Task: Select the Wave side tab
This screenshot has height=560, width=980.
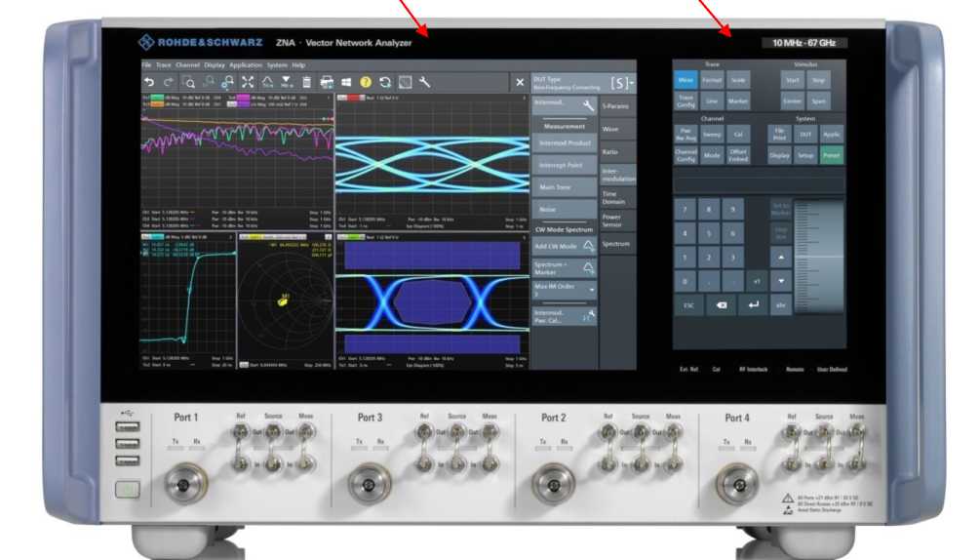Action: pyautogui.click(x=617, y=130)
